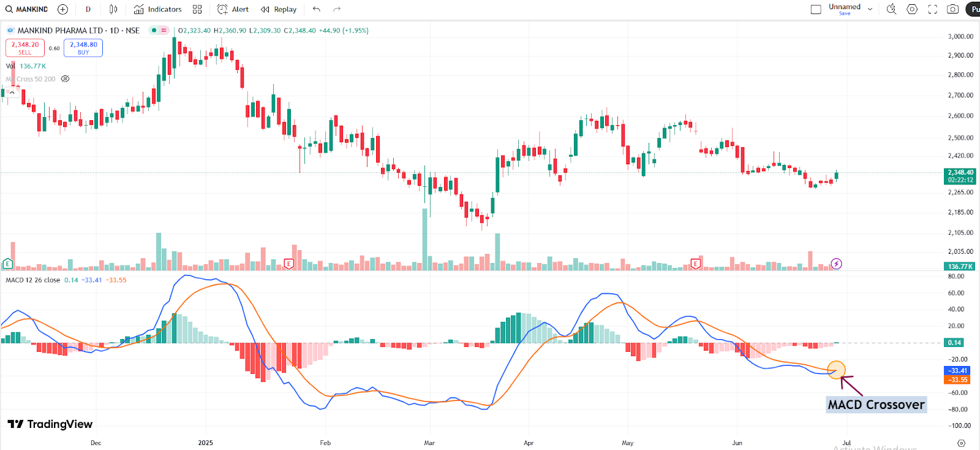Click the MANKIND PHARMA LTD symbol title

[x=78, y=30]
